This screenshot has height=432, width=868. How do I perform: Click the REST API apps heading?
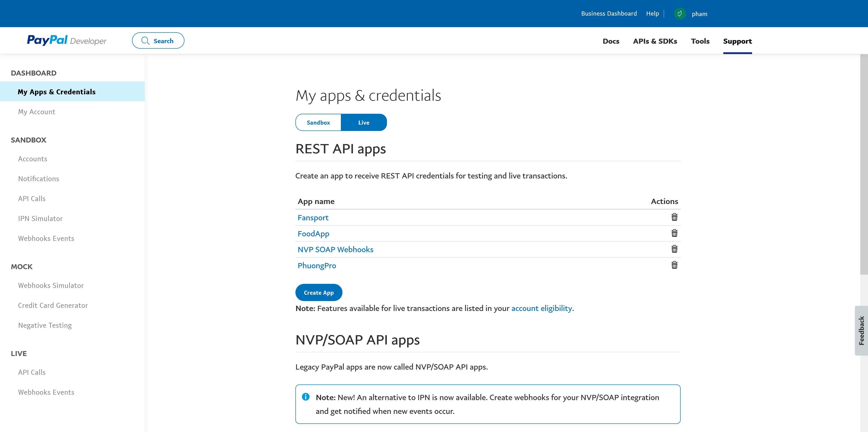pyautogui.click(x=340, y=149)
